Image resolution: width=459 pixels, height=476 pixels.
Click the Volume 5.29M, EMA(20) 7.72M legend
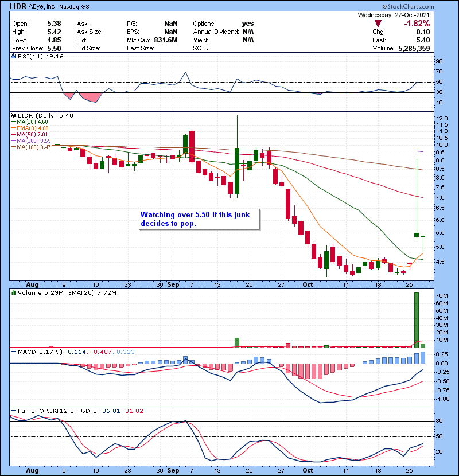click(67, 292)
